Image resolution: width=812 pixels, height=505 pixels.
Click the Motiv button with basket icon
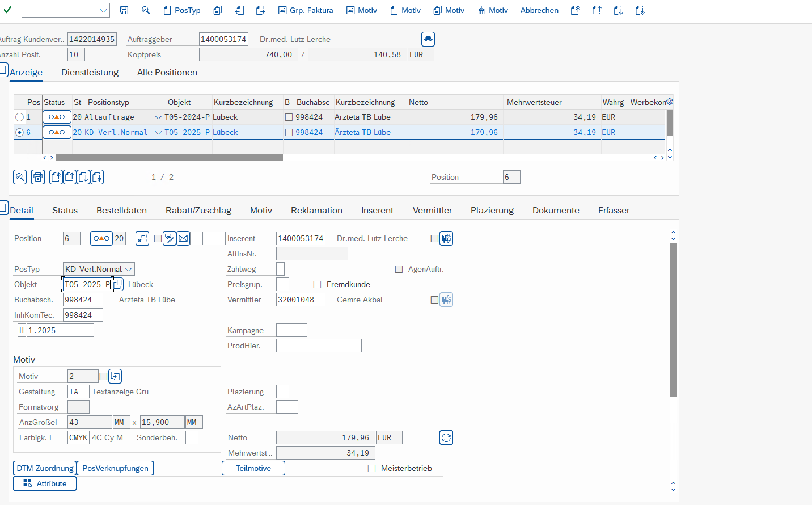click(x=493, y=10)
